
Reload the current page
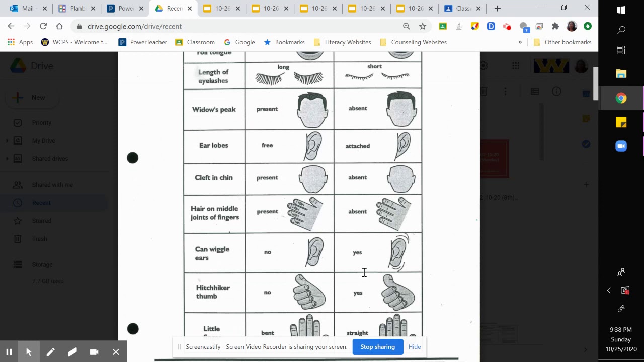coord(43,26)
